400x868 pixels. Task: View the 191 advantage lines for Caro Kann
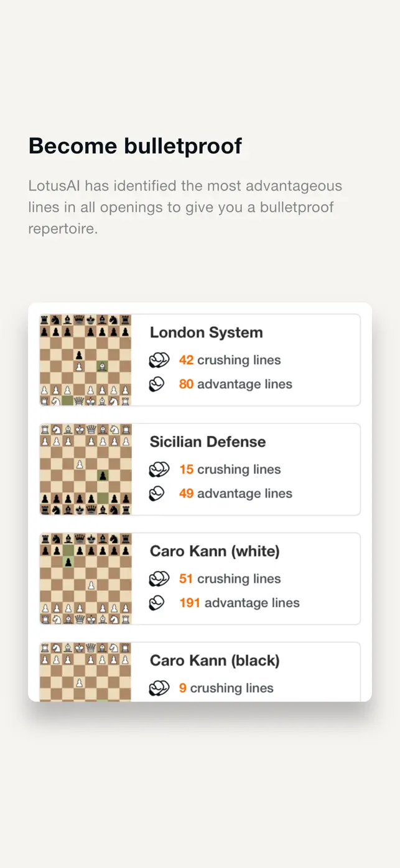239,603
